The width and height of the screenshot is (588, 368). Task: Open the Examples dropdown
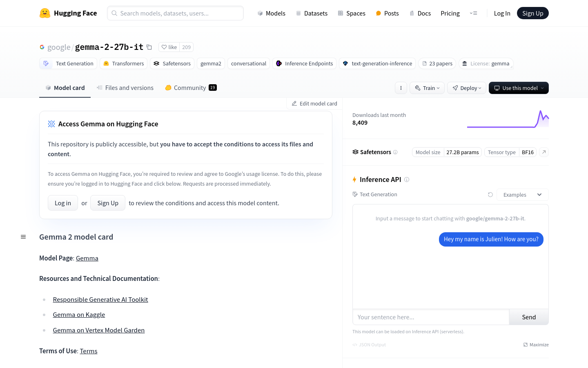coord(522,195)
